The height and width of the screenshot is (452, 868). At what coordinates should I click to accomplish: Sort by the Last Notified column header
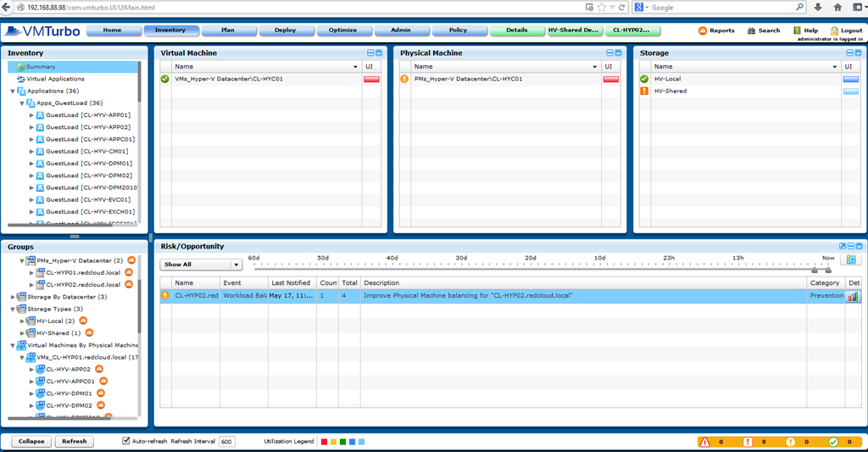coord(292,282)
